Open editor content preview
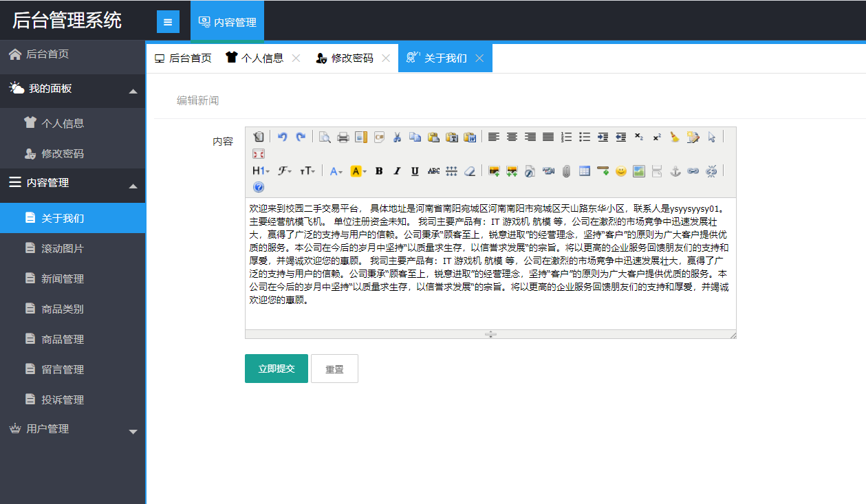 pos(325,137)
